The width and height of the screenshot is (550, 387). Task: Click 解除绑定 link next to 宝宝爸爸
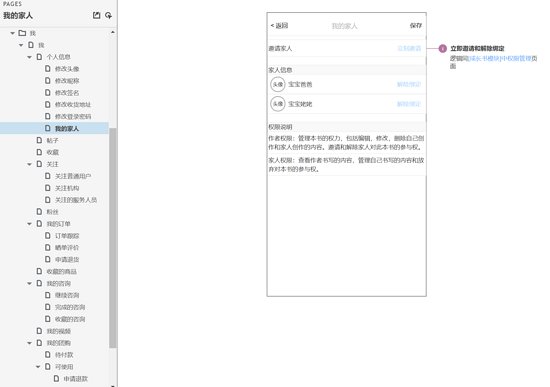(x=409, y=84)
